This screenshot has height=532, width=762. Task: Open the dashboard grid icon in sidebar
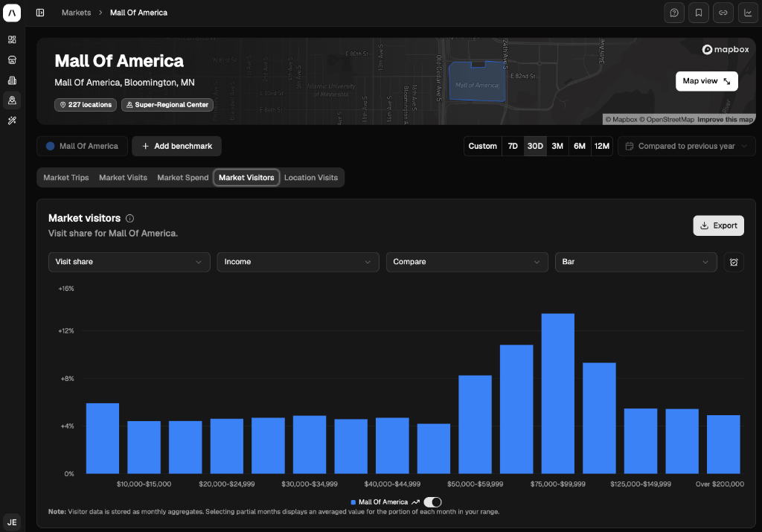tap(12, 39)
